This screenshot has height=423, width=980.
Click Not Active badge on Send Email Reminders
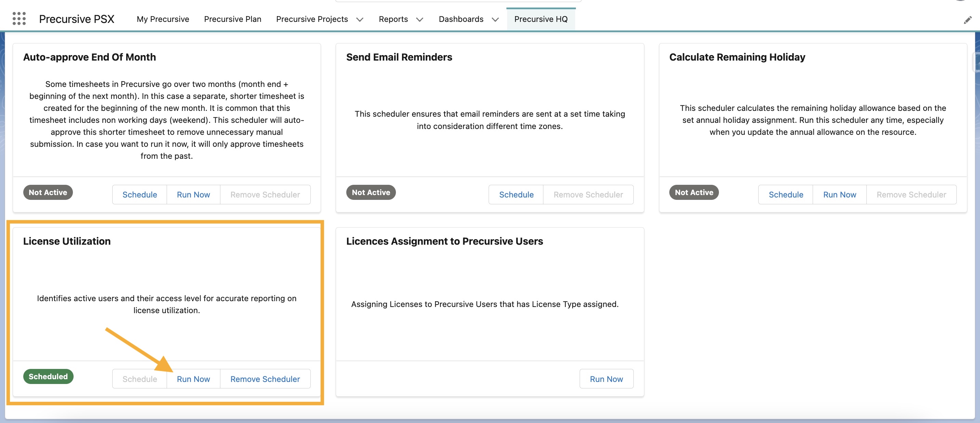(371, 192)
